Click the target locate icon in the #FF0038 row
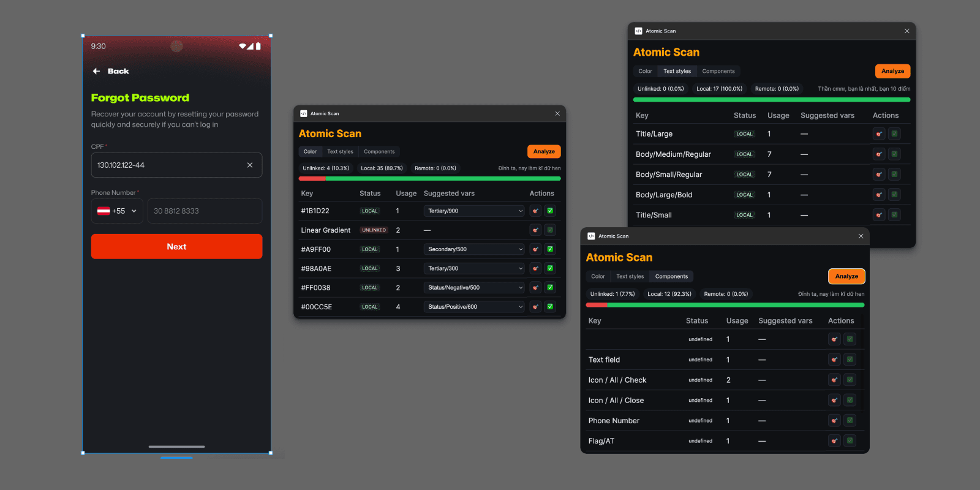Viewport: 980px width, 490px height. point(535,287)
